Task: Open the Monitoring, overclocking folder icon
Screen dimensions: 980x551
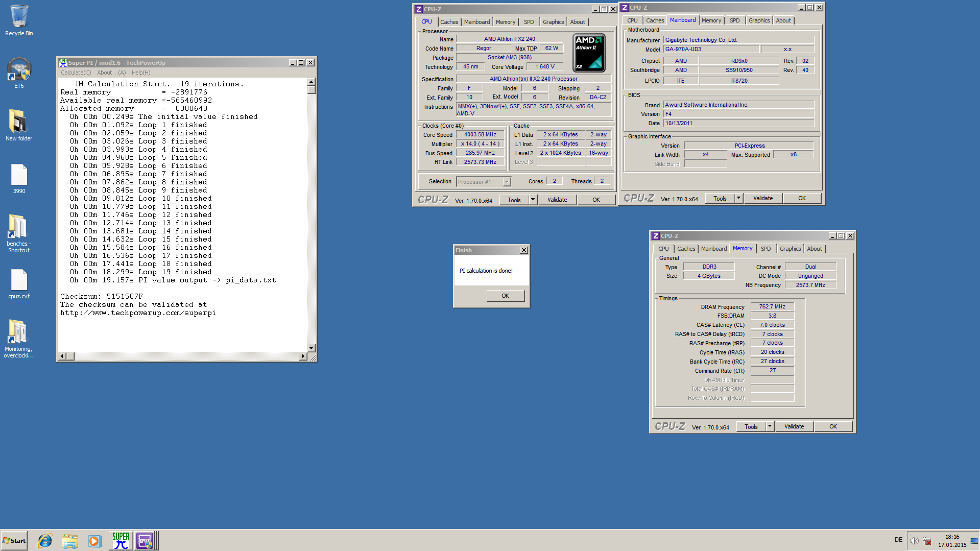Action: click(x=19, y=339)
